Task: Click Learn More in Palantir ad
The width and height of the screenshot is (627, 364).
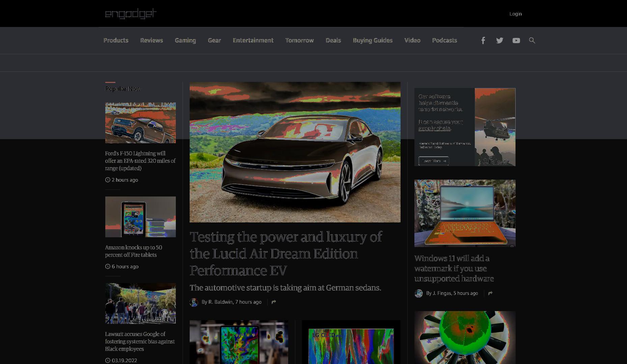Action: point(434,161)
